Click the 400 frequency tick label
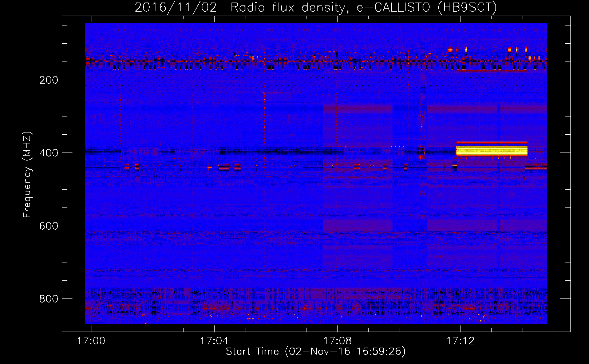 pos(49,153)
